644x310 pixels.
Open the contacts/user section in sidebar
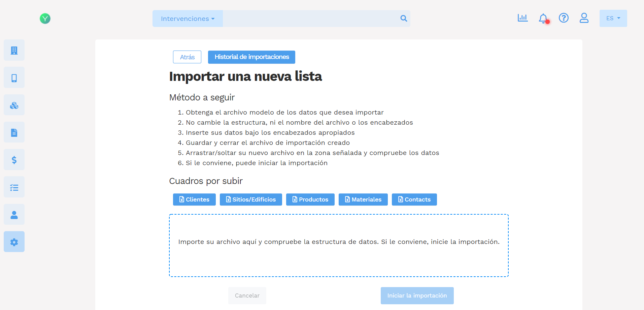pyautogui.click(x=14, y=214)
